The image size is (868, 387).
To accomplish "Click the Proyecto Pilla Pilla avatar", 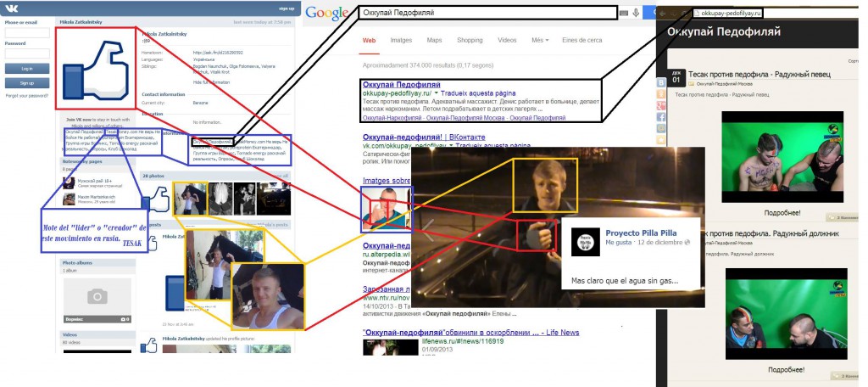I will [x=585, y=242].
